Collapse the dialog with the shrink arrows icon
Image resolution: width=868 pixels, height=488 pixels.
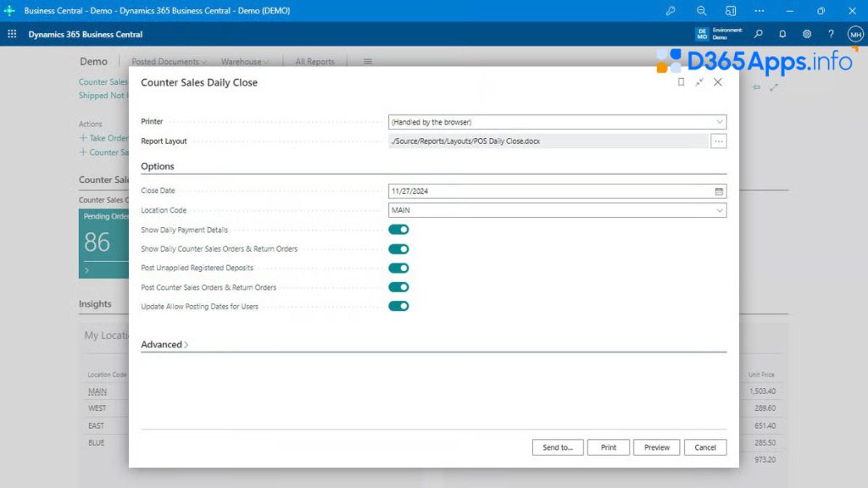point(699,82)
